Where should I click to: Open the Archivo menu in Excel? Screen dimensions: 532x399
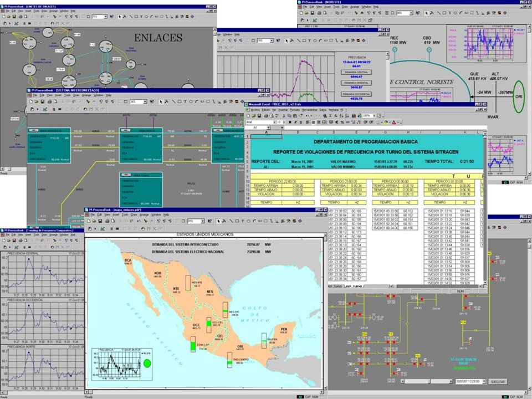point(255,110)
